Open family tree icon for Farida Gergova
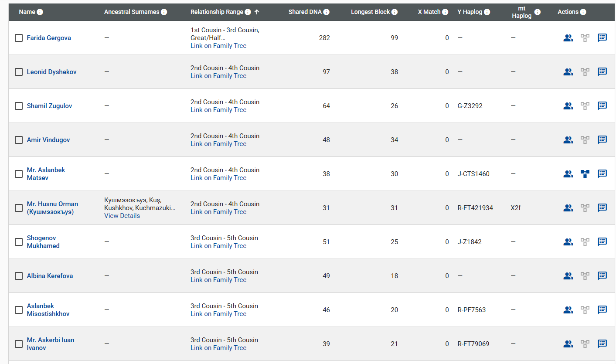 [x=585, y=38]
